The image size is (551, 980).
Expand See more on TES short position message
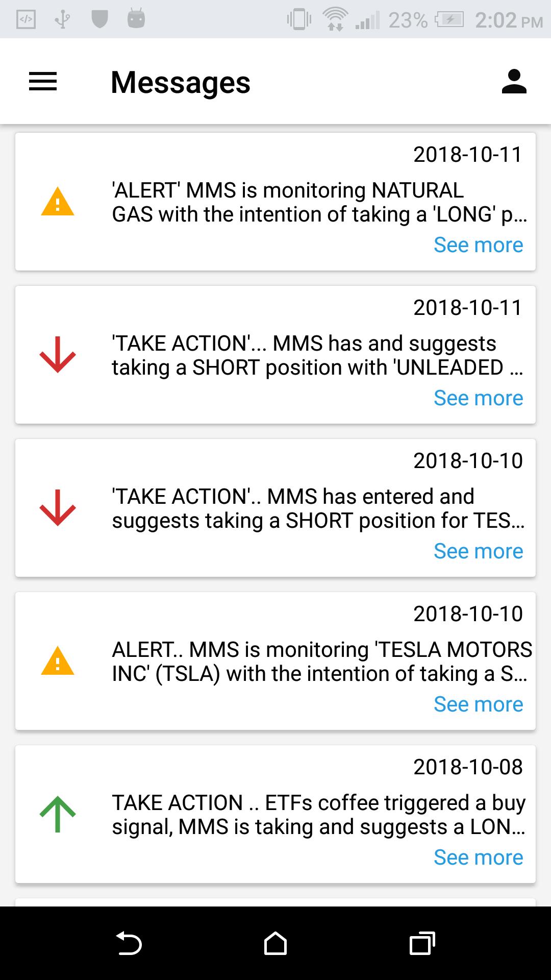pos(478,551)
